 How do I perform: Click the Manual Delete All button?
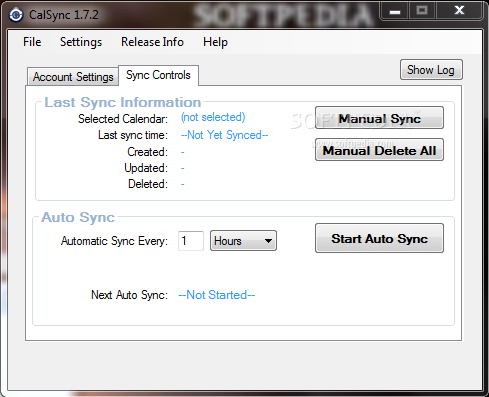tap(379, 150)
